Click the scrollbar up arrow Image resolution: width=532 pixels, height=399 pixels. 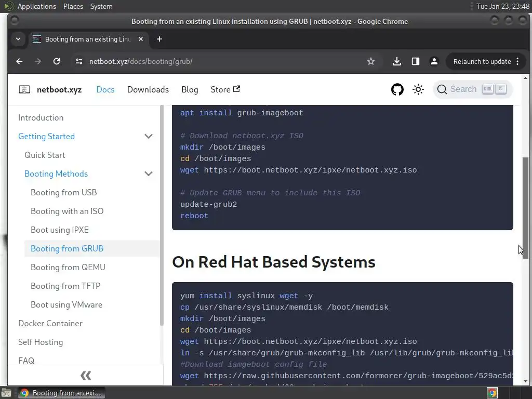pos(525,78)
